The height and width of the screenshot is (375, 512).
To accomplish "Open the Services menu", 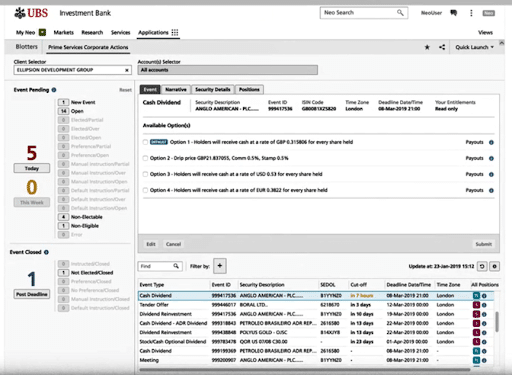I will 120,32.
